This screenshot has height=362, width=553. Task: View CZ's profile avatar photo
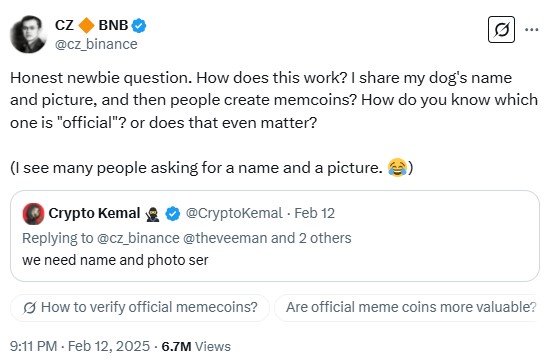pos(28,34)
